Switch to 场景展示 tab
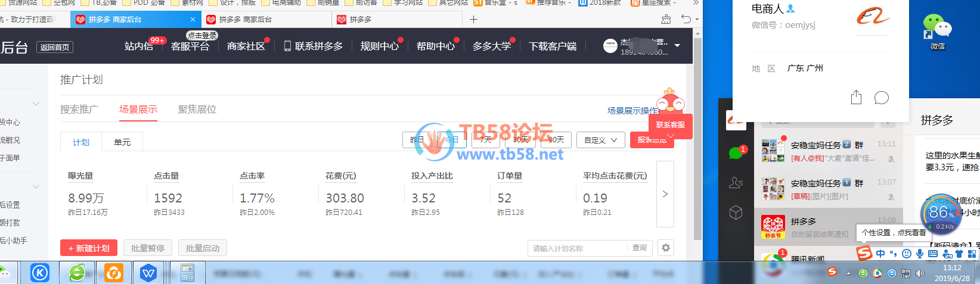Viewport: 980px width, 284px height. pos(138,109)
